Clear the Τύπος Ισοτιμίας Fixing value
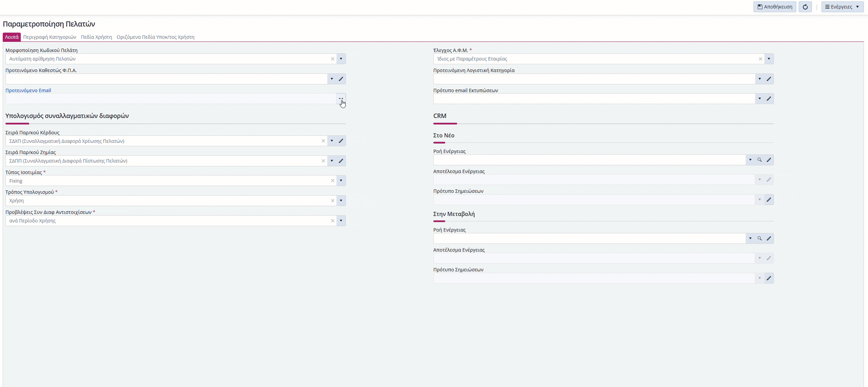 coord(333,181)
